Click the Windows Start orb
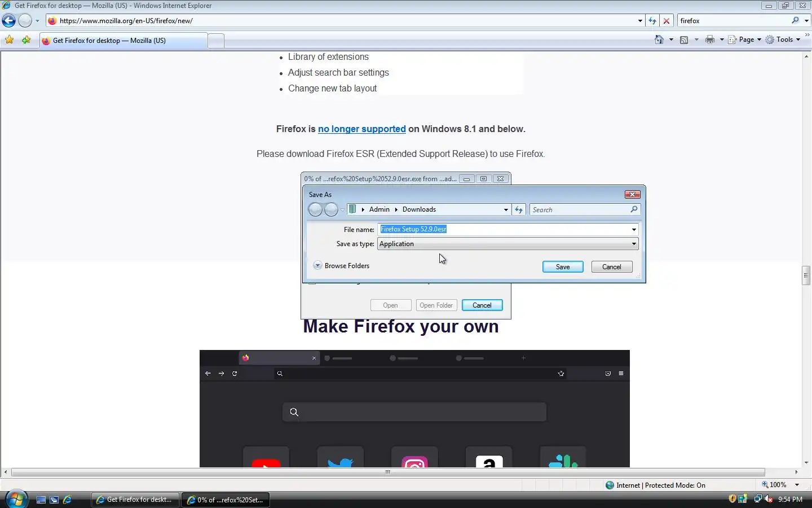 [16, 500]
